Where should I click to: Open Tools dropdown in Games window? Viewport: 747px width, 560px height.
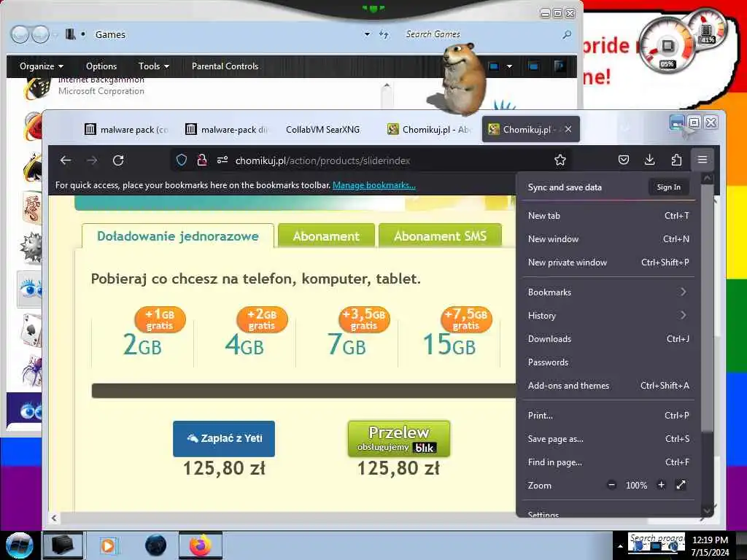[153, 66]
